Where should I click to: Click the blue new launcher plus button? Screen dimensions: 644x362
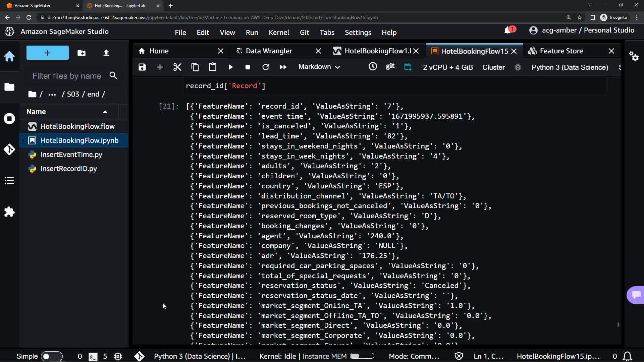coord(48,53)
